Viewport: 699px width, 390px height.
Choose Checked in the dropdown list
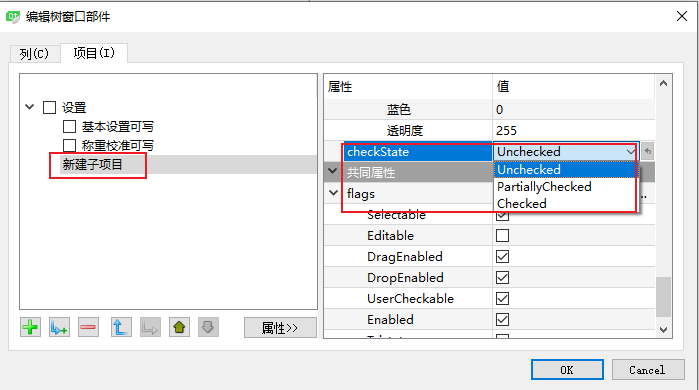click(x=566, y=204)
